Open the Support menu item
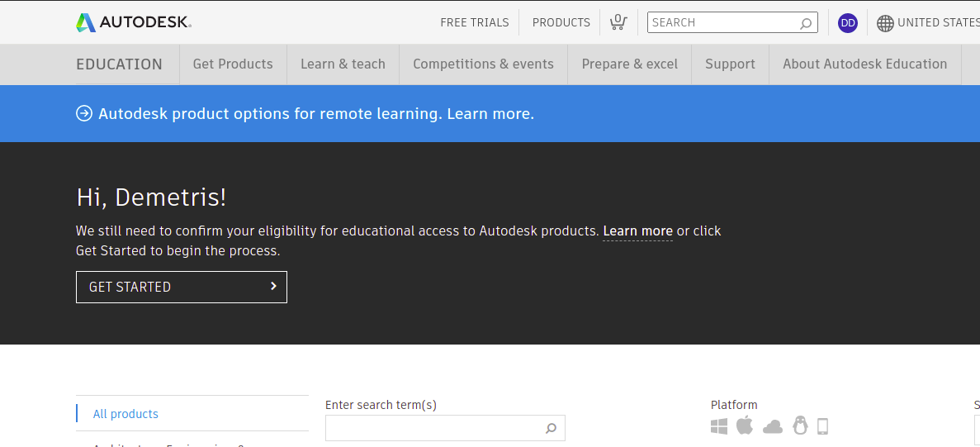The width and height of the screenshot is (980, 447). click(730, 64)
